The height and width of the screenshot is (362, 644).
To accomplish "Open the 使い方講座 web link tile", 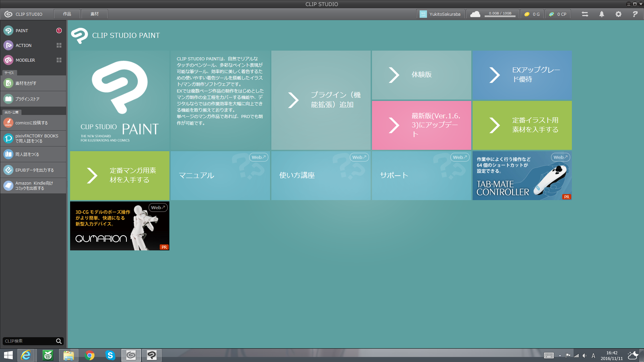I will pyautogui.click(x=321, y=176).
